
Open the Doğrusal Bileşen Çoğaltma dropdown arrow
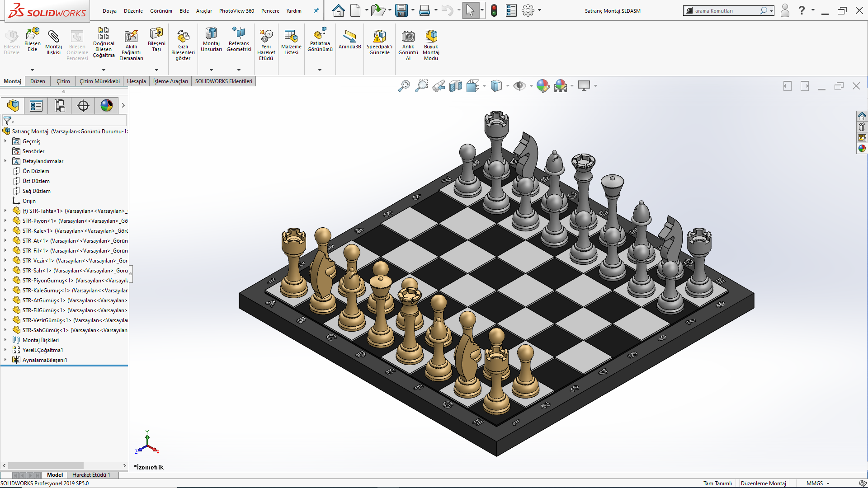click(104, 70)
